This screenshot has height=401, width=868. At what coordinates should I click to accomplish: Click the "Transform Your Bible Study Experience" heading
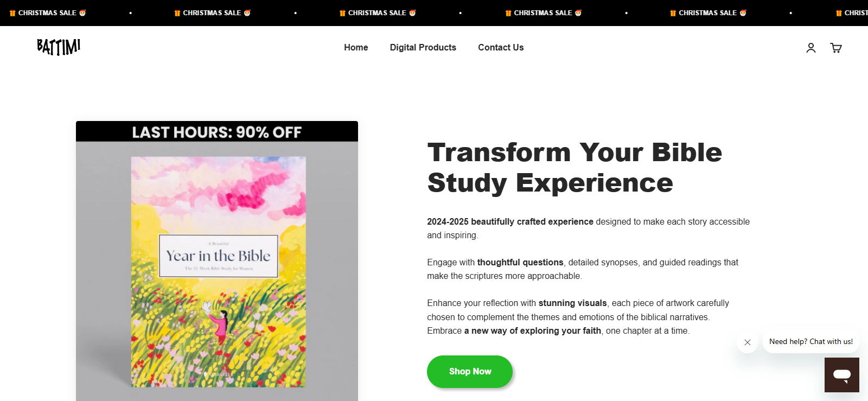575,167
